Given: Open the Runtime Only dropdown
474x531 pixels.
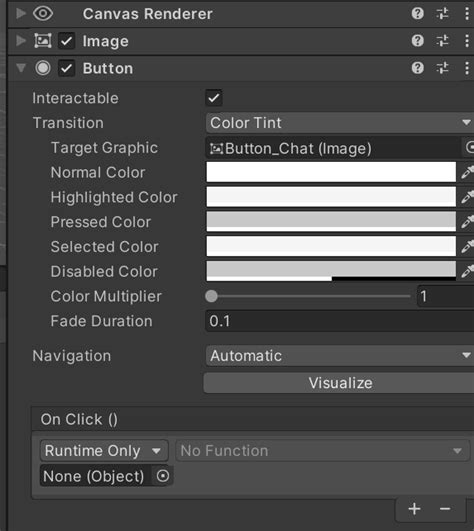Looking at the screenshot, I should coord(104,450).
